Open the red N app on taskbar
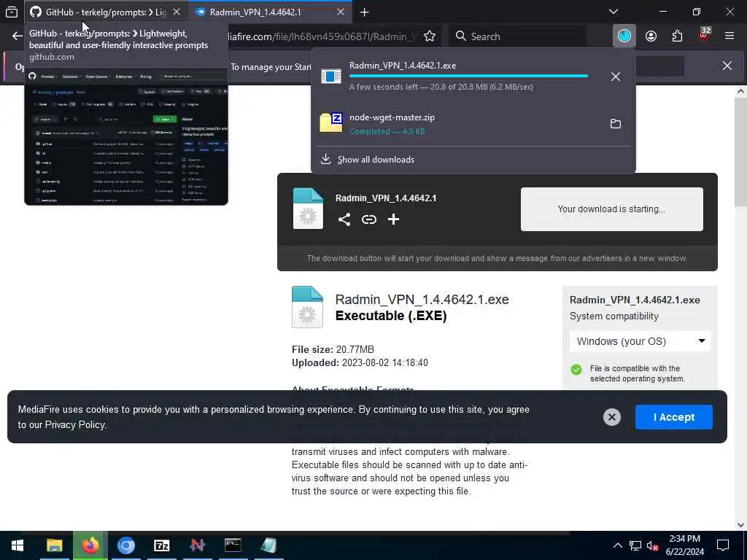Image resolution: width=747 pixels, height=560 pixels. pyautogui.click(x=197, y=545)
